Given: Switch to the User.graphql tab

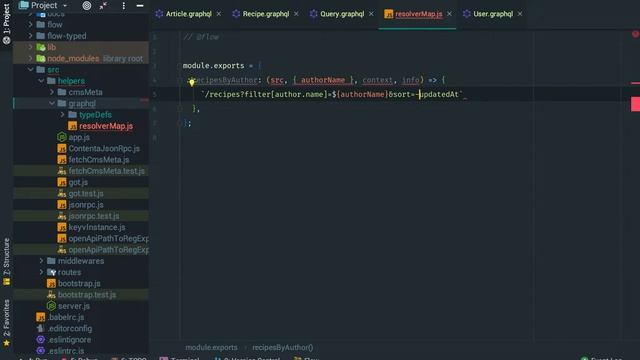Looking at the screenshot, I should [493, 14].
